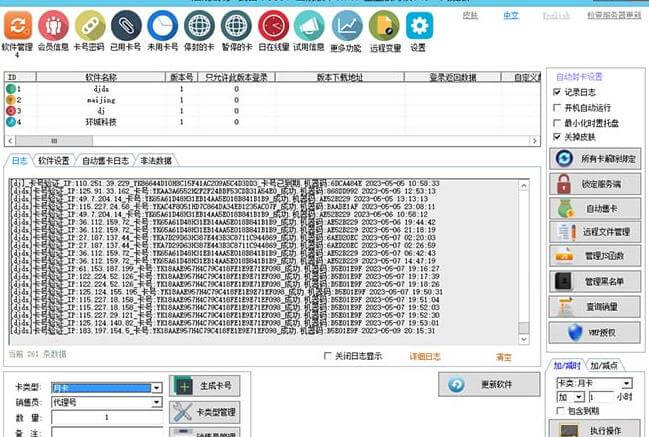Switch to the 日志 tab
Screen dimensions: 649x437
click(x=19, y=161)
